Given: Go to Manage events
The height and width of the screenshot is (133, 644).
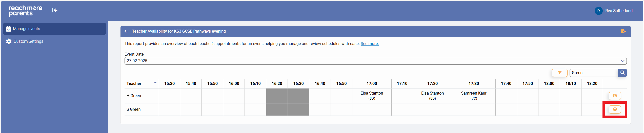Looking at the screenshot, I should (x=27, y=29).
